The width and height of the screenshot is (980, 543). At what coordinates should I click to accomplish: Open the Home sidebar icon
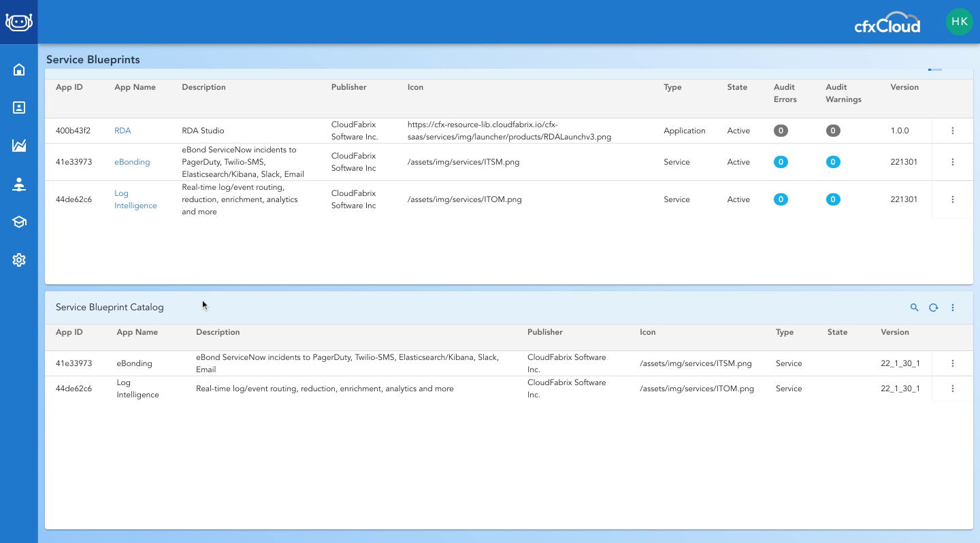click(19, 69)
